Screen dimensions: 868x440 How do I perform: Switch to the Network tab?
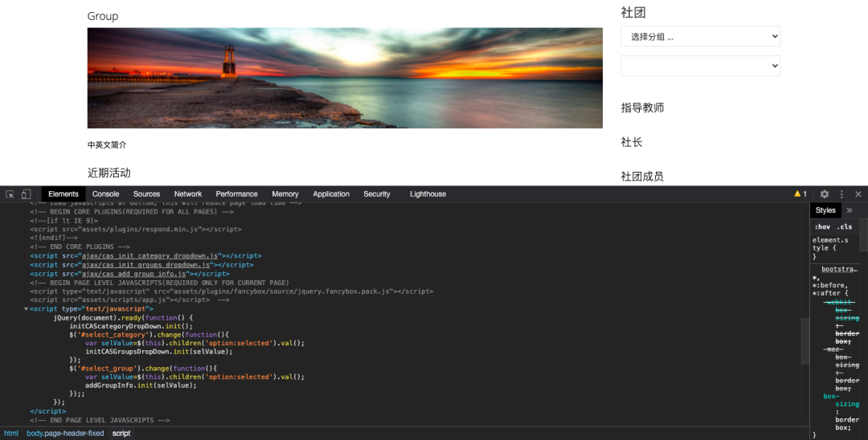tap(188, 194)
